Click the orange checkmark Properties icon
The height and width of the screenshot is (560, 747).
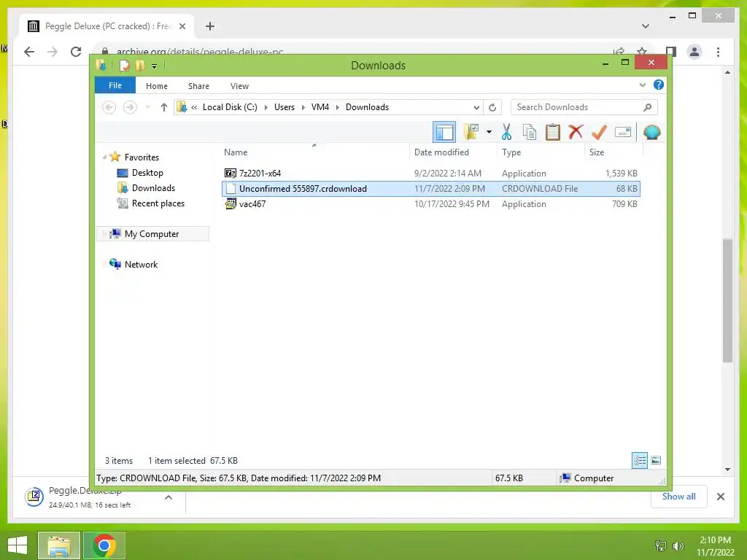[599, 132]
